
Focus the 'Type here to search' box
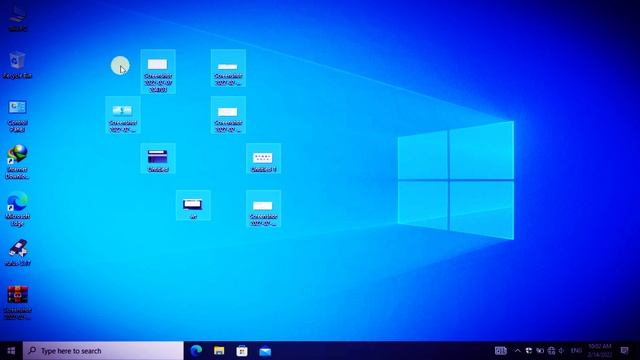pyautogui.click(x=103, y=351)
